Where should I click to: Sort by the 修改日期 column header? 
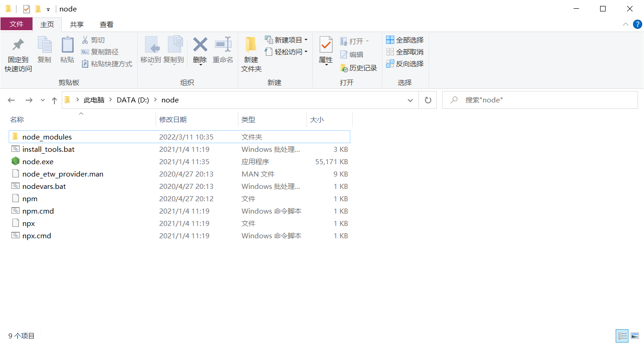pyautogui.click(x=197, y=120)
